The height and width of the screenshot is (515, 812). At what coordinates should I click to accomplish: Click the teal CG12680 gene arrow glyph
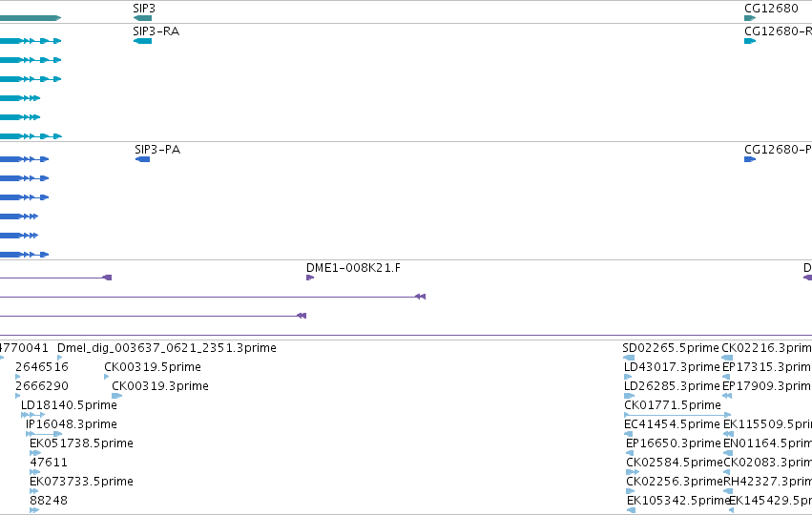(750, 18)
